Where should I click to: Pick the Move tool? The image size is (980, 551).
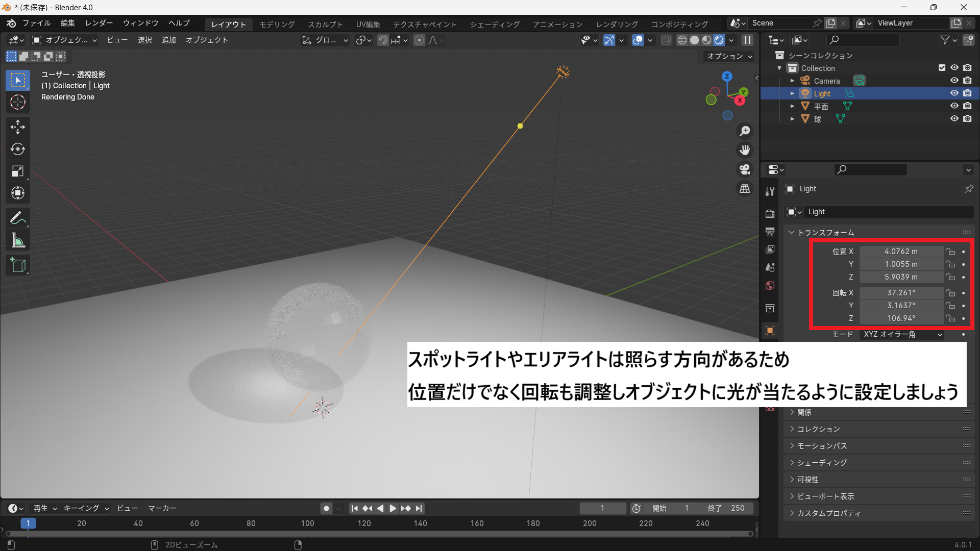[x=18, y=127]
